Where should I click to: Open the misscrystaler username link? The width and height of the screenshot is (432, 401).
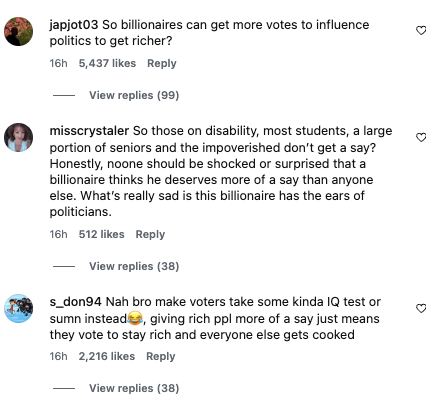click(x=89, y=131)
